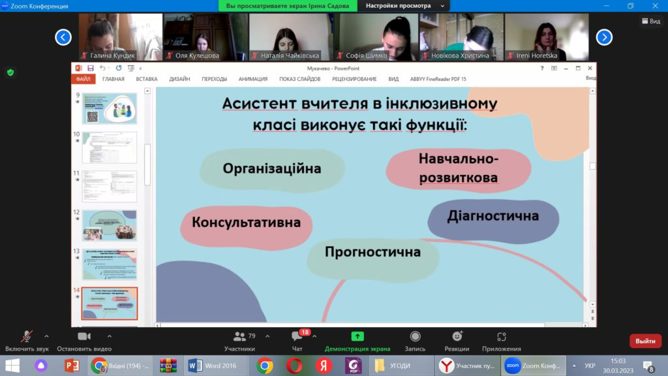
Task: Stop video with the camera icon
Action: pyautogui.click(x=84, y=336)
